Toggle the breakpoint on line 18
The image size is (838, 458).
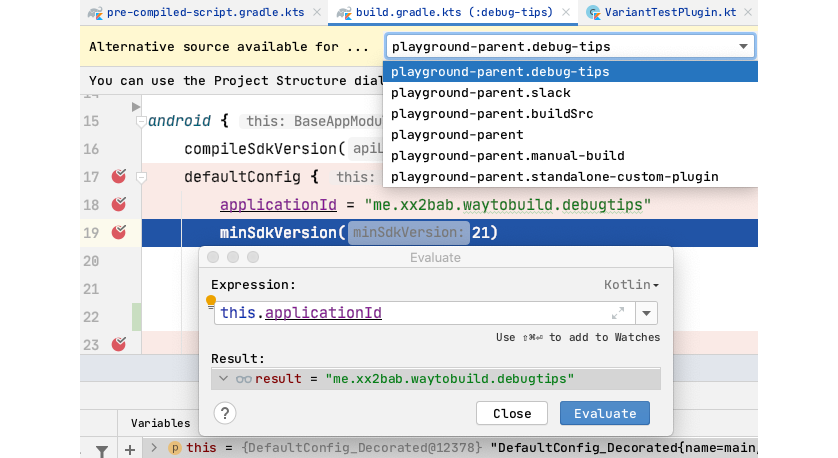click(x=119, y=204)
